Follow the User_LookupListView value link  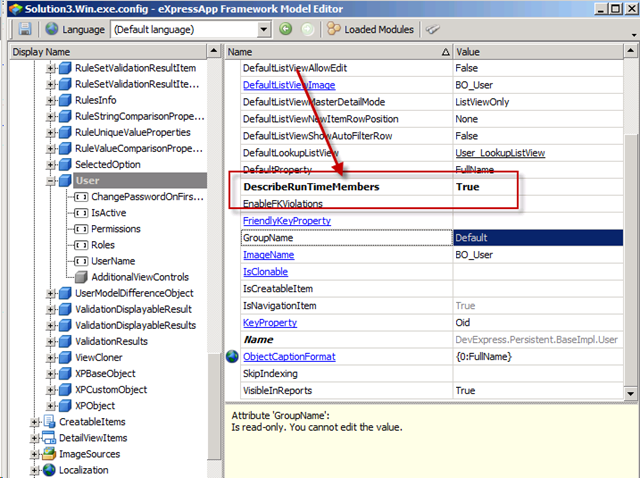(x=500, y=153)
